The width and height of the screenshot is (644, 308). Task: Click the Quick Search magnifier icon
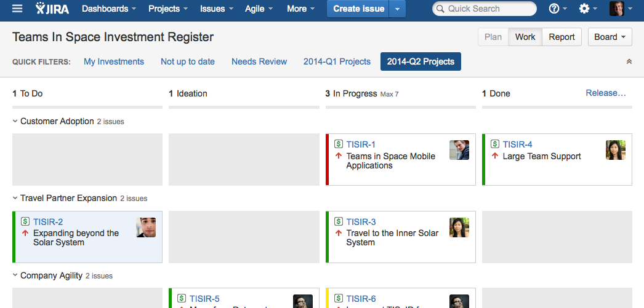[440, 9]
